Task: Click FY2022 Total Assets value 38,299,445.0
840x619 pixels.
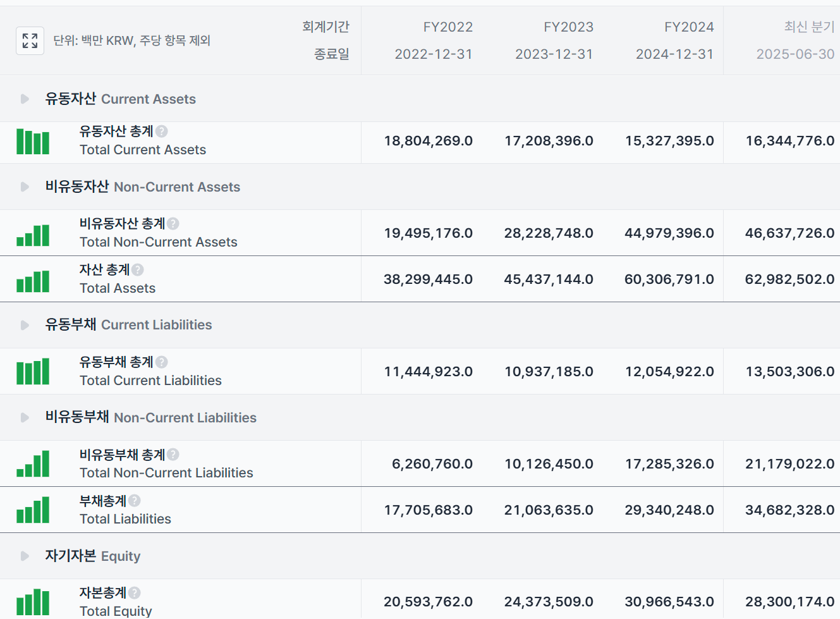Action: 428,279
